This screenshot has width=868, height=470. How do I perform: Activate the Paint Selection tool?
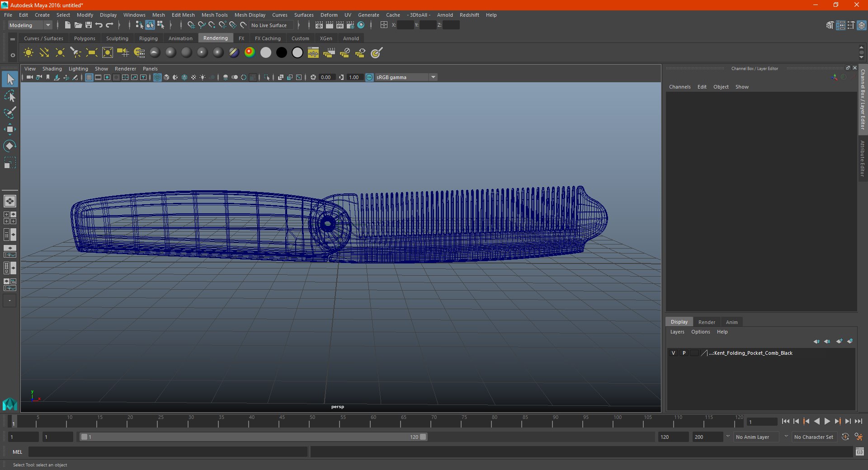(x=10, y=113)
